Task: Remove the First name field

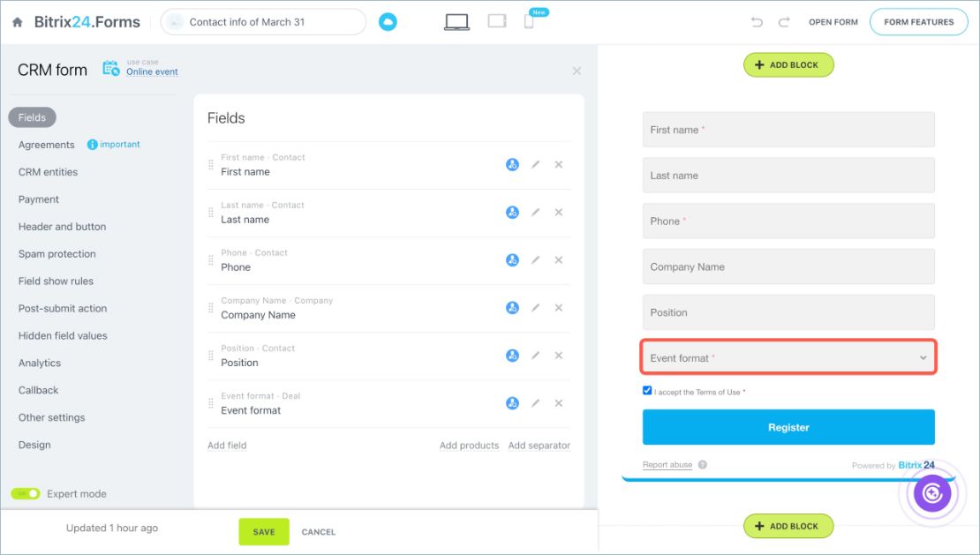Action: [559, 165]
